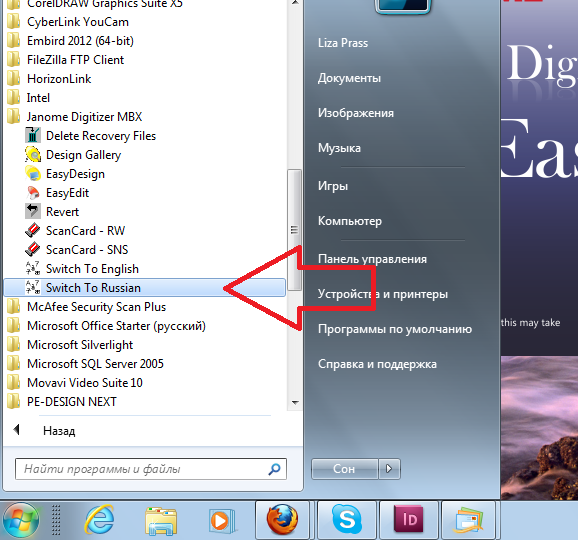
Task: Click the programs list scrollbar thumb
Action: pyautogui.click(x=294, y=230)
